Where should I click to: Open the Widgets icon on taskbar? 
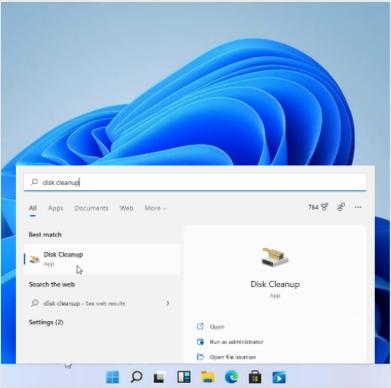pos(184,377)
